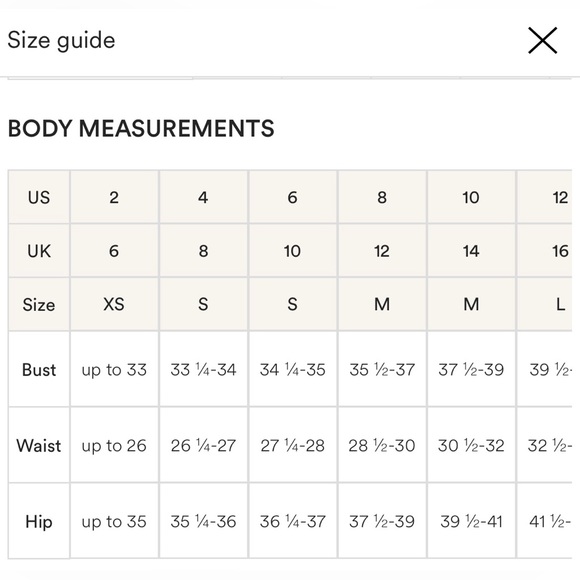
Task: Click the partially visible US 12 column
Action: tap(545, 197)
